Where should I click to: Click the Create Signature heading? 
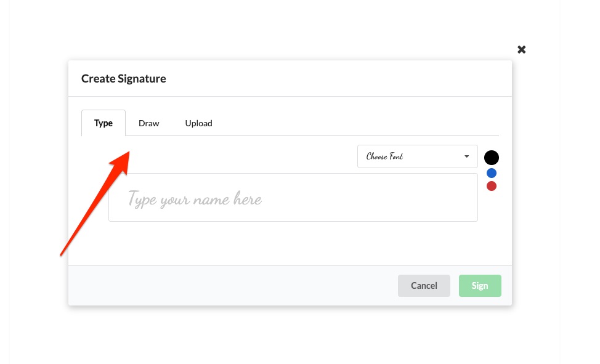point(124,79)
